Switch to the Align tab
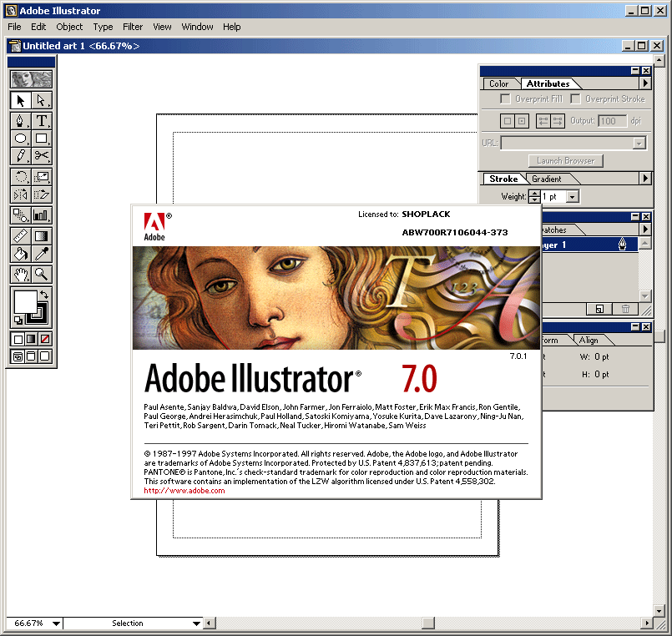The image size is (672, 636). (x=589, y=341)
